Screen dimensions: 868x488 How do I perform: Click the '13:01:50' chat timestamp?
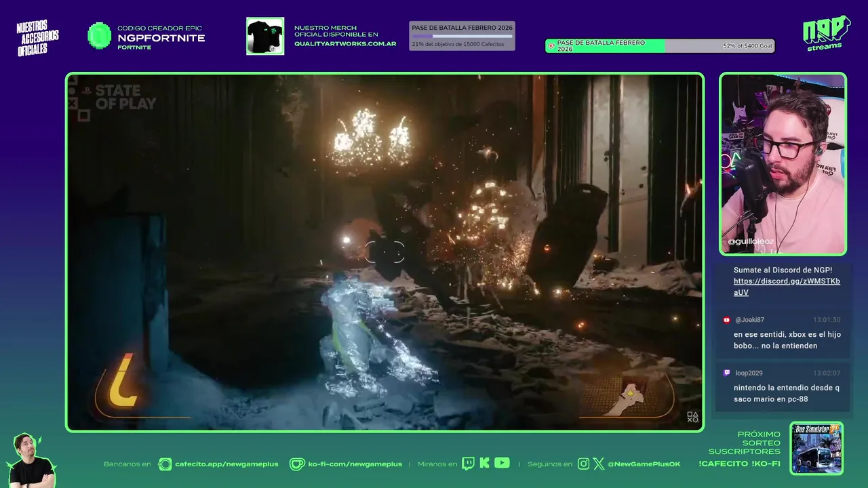click(x=827, y=320)
